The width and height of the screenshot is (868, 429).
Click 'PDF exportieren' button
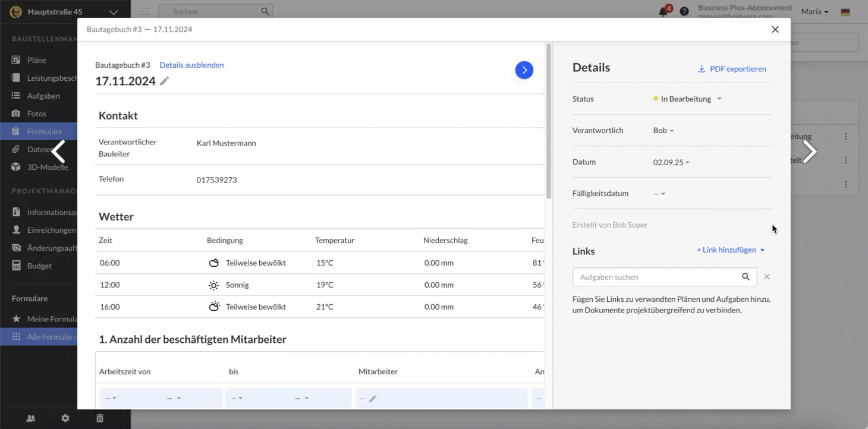tap(732, 69)
